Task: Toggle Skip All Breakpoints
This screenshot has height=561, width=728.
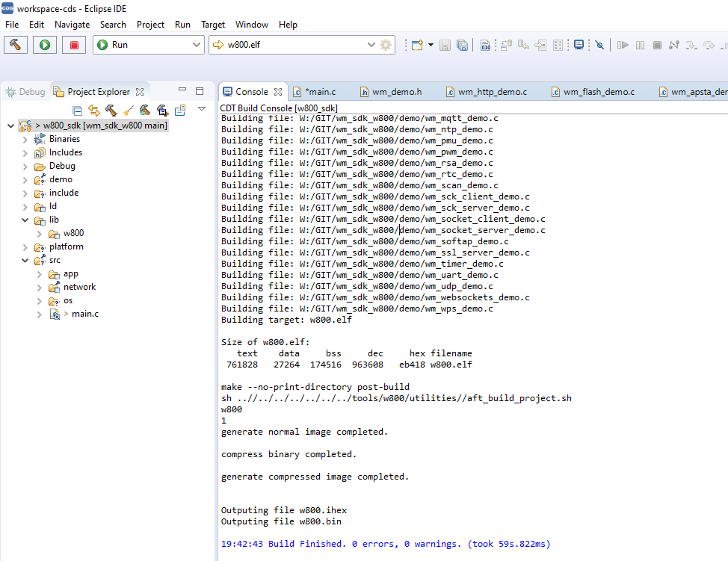Action: (x=599, y=45)
